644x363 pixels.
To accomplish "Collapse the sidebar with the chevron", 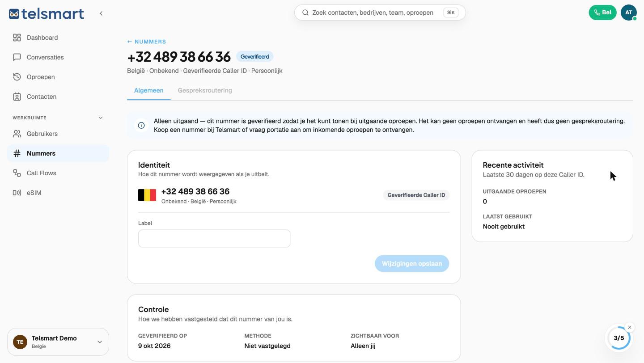I will [x=101, y=13].
